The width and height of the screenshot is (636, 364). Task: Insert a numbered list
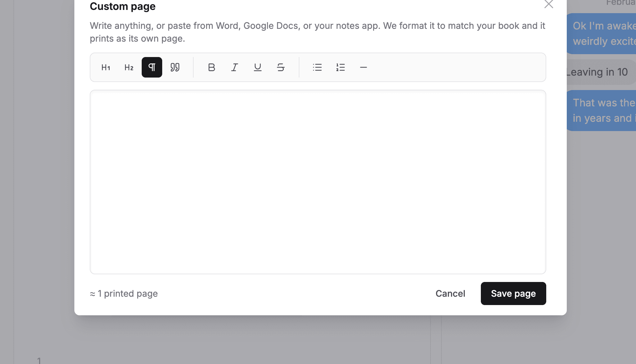point(340,67)
